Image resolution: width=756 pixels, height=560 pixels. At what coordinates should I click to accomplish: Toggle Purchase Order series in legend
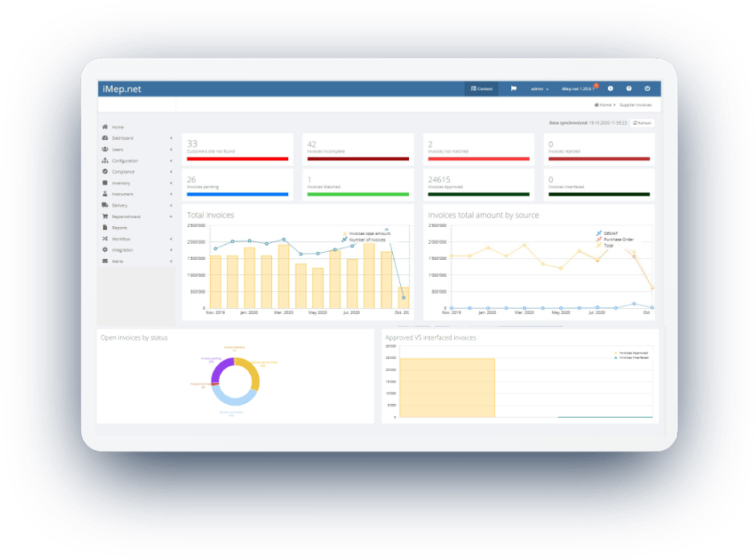coord(615,240)
